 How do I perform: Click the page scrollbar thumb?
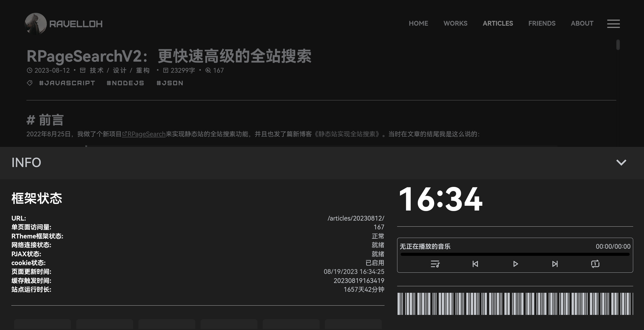tap(618, 45)
